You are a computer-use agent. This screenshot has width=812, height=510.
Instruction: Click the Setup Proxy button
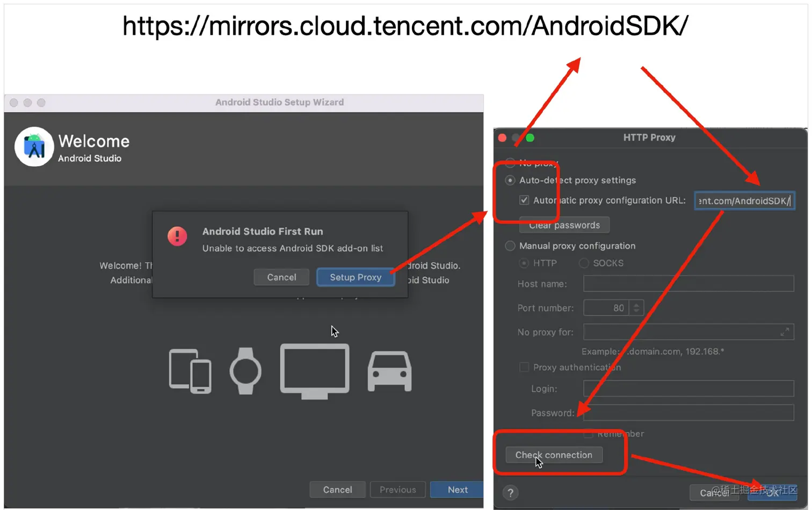click(x=356, y=277)
